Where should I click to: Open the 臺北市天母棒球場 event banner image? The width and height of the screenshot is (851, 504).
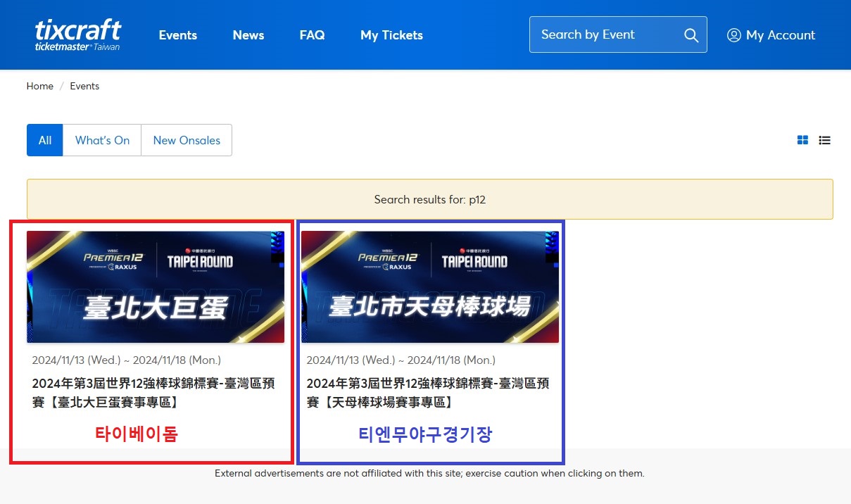click(x=430, y=286)
